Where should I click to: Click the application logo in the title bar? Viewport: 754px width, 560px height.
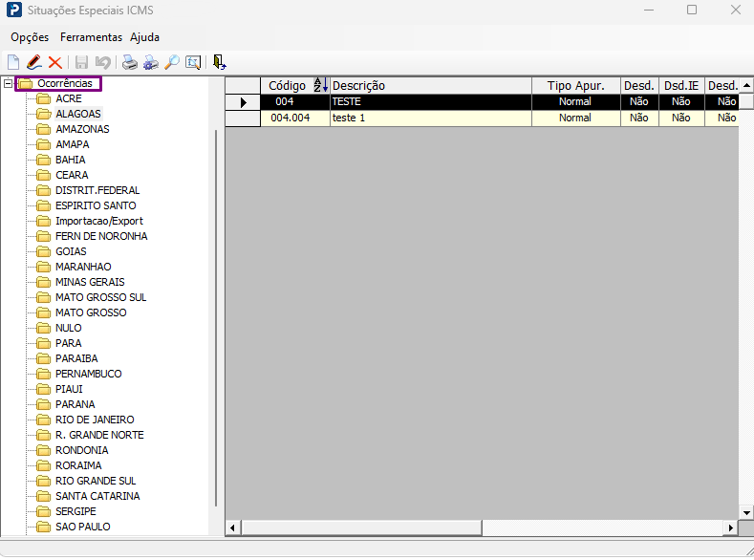pyautogui.click(x=14, y=11)
